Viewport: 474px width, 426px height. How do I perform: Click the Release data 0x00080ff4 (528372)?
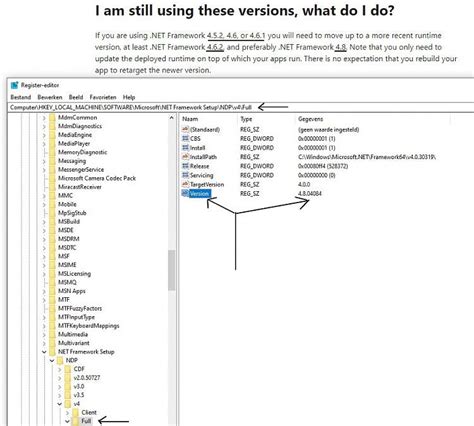click(x=323, y=166)
